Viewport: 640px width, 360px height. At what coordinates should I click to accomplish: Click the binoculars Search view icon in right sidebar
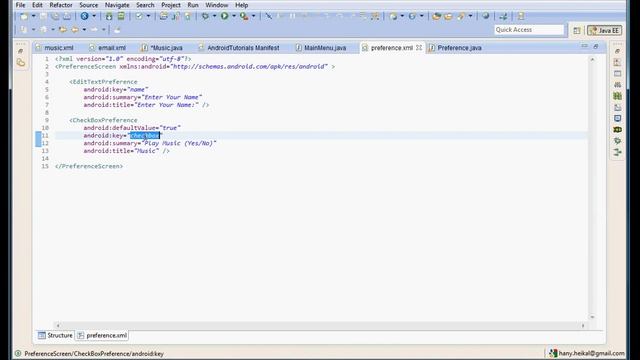coord(617,85)
